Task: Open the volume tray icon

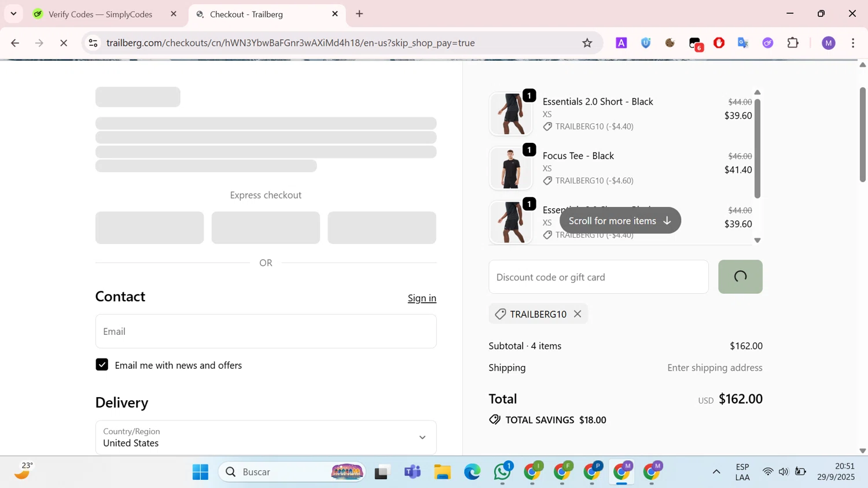Action: coord(784,472)
